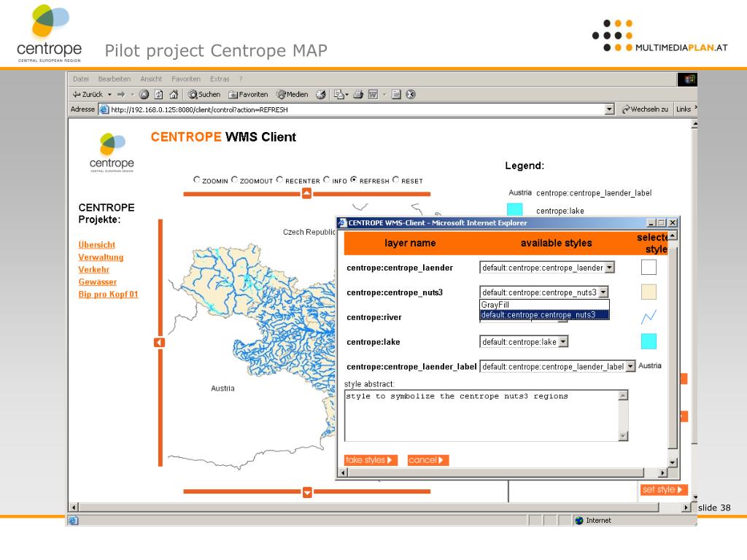This screenshot has width=747, height=560.
Task: Open the Forward history dropdown arrow
Action: click(133, 95)
